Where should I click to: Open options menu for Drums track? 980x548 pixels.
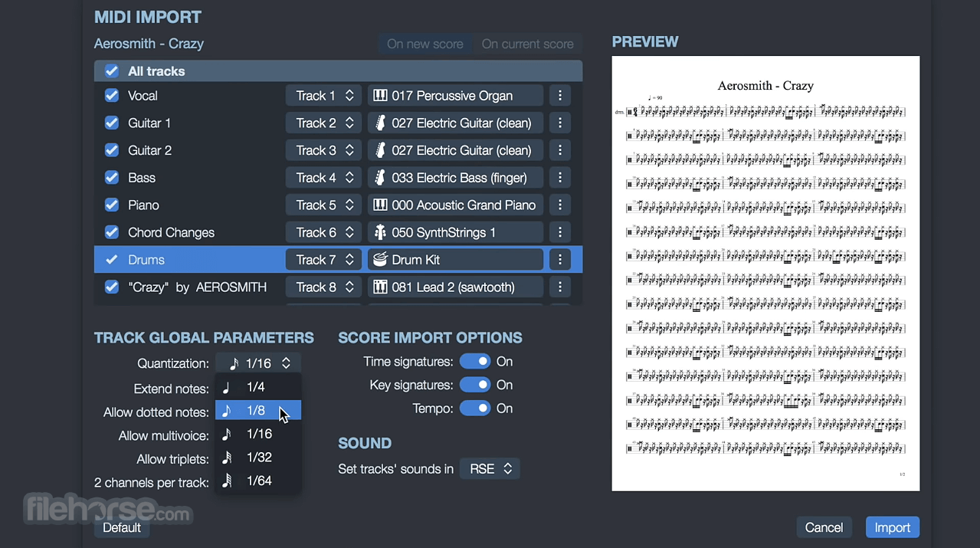pos(560,260)
